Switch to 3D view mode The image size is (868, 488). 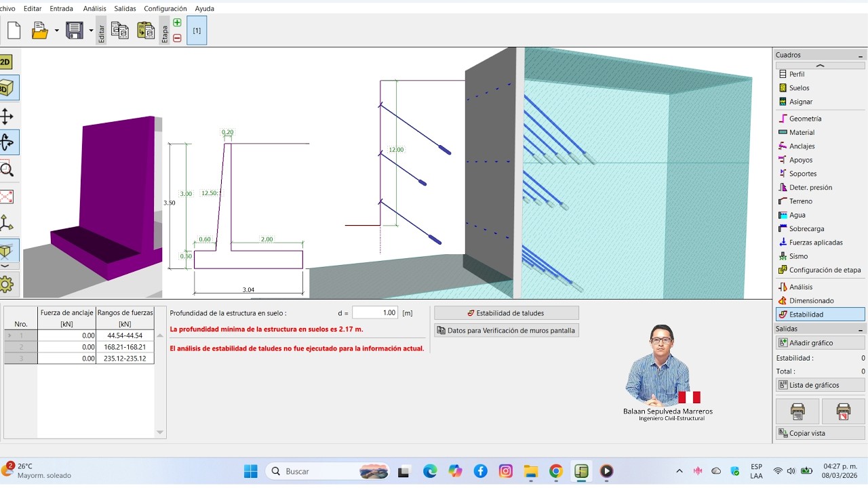coord(7,87)
